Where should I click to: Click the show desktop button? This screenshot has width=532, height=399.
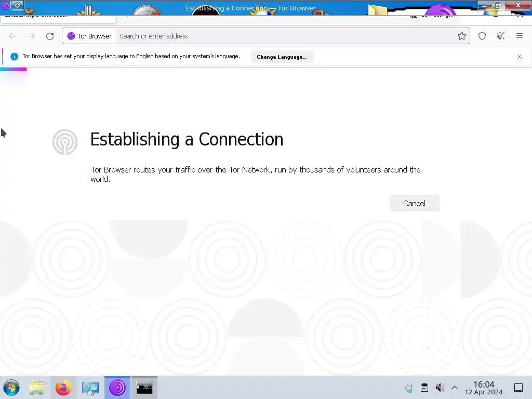tap(518, 388)
